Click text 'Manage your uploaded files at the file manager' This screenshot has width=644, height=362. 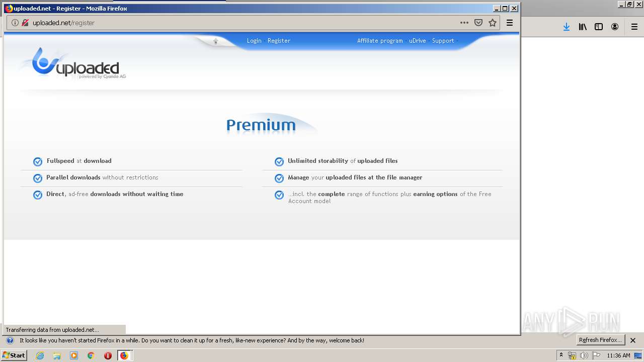(x=355, y=177)
